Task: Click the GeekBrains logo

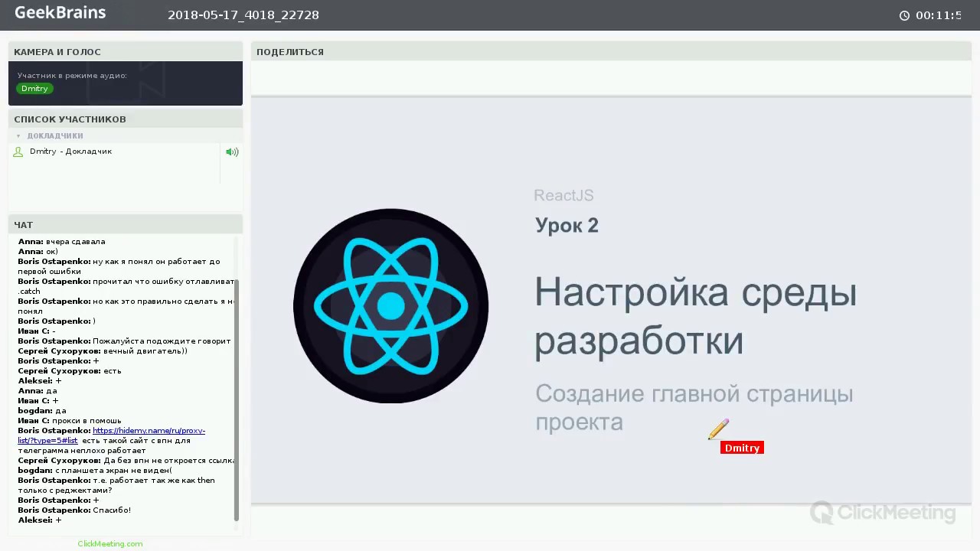Action: 60,13
